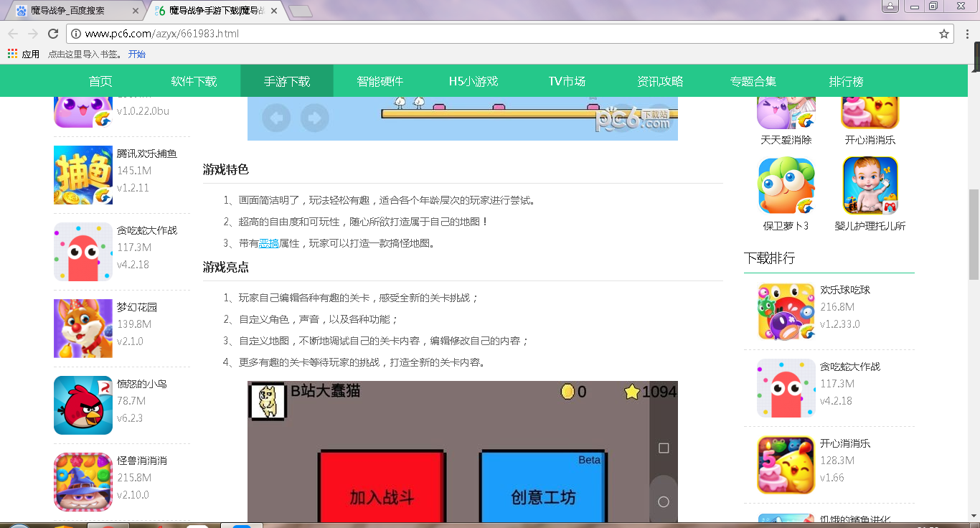Open the 开始 bookmark import link
Image resolution: width=980 pixels, height=528 pixels.
point(137,54)
